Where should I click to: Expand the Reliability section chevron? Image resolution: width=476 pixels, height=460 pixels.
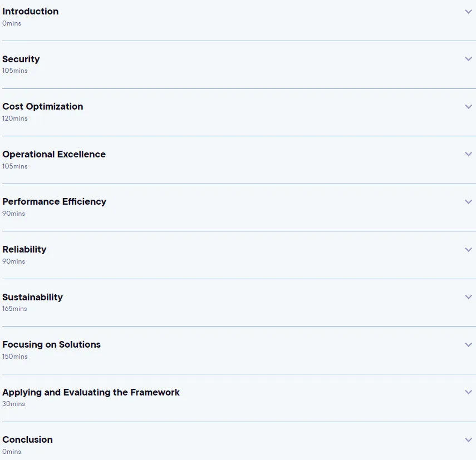468,250
